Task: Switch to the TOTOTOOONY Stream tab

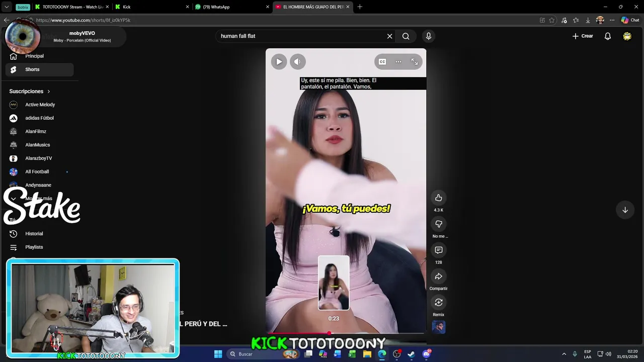Action: (x=72, y=7)
